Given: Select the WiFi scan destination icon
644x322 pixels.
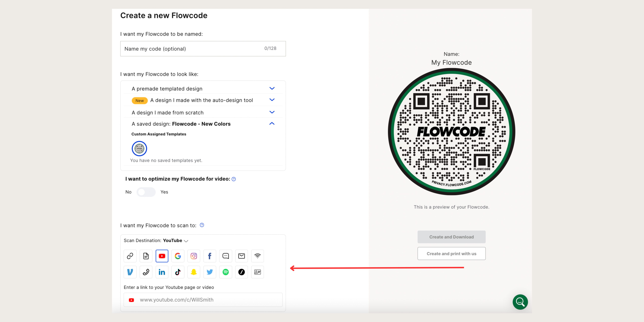Looking at the screenshot, I should (x=258, y=256).
